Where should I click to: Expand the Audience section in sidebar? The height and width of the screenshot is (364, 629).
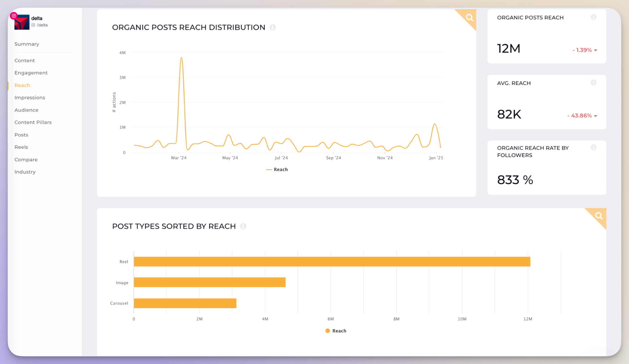26,110
